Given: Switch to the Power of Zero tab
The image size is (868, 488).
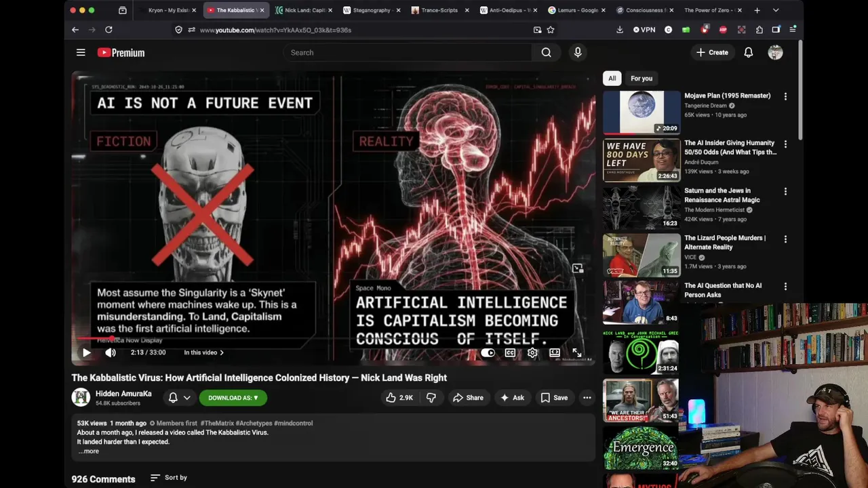Looking at the screenshot, I should coord(711,10).
